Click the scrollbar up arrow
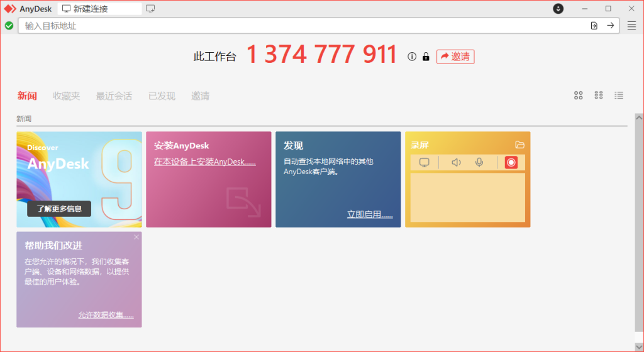644x352 pixels. tap(639, 118)
